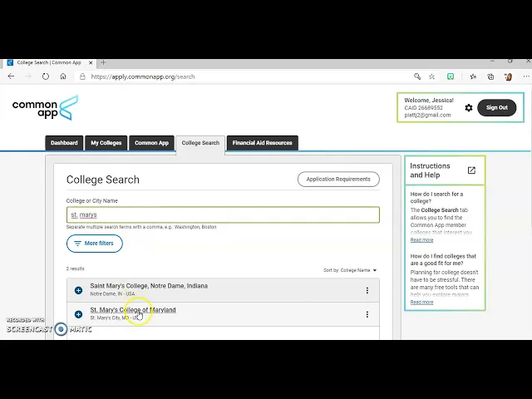Reload the page with refresh icon

(46, 76)
